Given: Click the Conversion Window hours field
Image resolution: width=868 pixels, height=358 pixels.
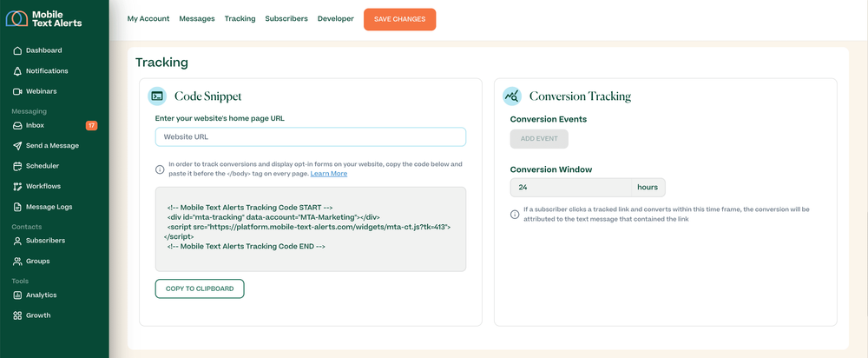Looking at the screenshot, I should [571, 188].
